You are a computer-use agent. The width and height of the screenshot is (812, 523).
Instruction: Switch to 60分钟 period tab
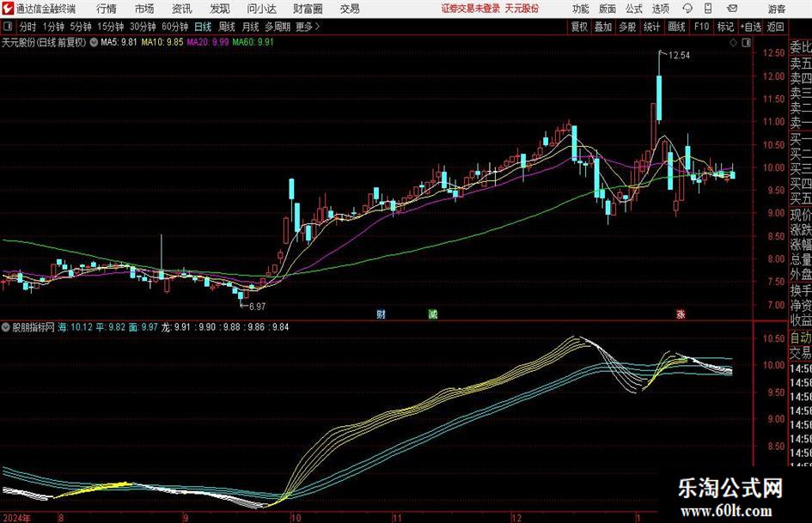point(175,27)
